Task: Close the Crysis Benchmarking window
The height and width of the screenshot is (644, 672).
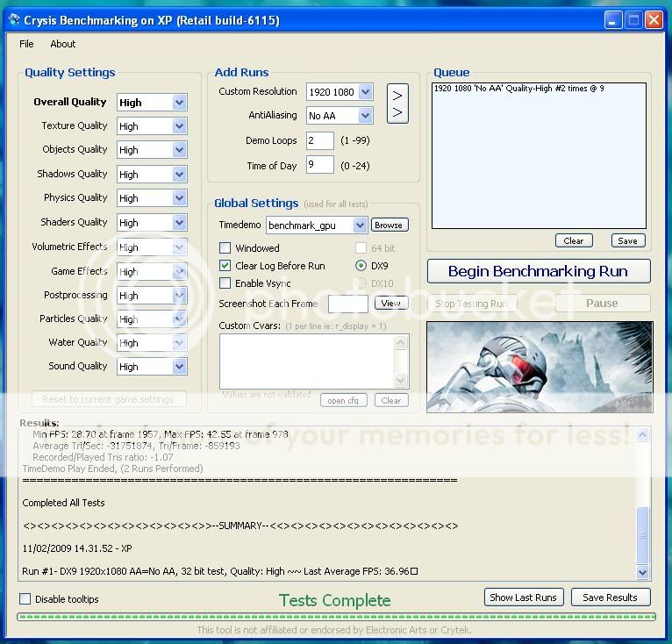Action: [654, 20]
